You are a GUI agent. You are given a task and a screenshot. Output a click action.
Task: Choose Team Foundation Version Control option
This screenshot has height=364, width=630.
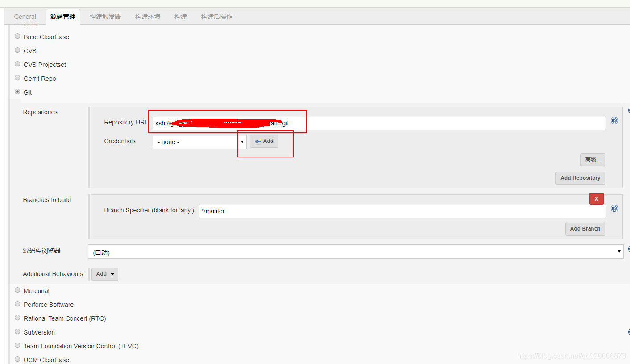point(17,345)
